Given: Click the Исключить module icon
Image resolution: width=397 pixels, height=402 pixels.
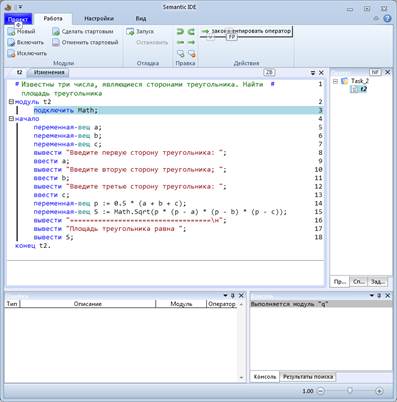Looking at the screenshot, I should (x=11, y=53).
